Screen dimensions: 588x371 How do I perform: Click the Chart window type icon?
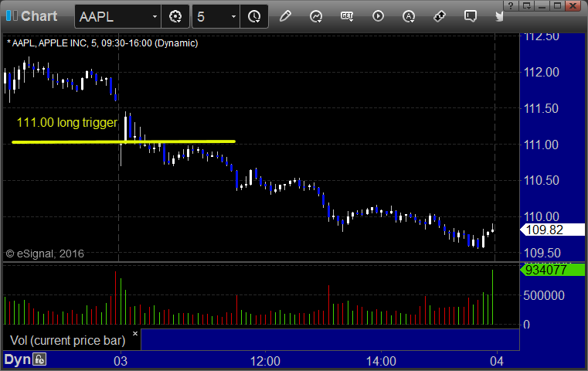click(x=12, y=16)
